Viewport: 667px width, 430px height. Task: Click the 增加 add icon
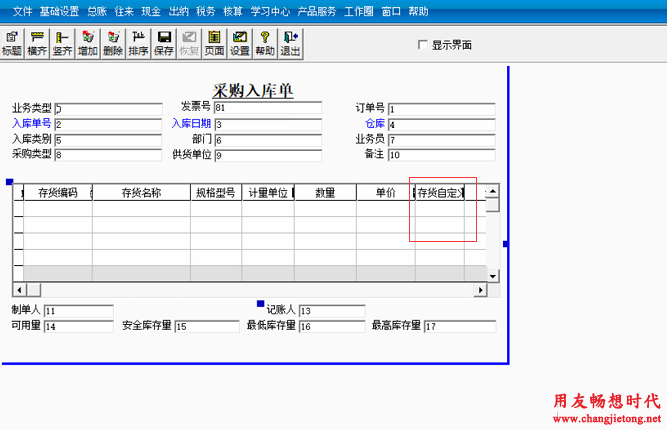(88, 44)
